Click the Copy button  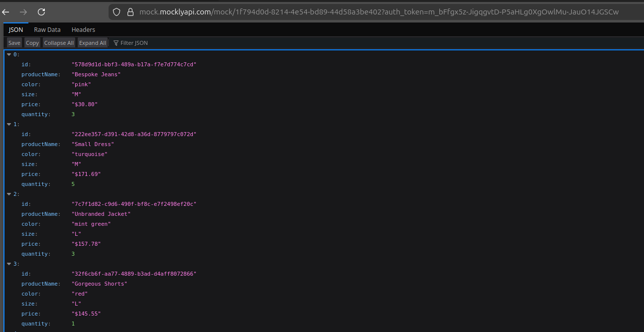[x=32, y=42]
